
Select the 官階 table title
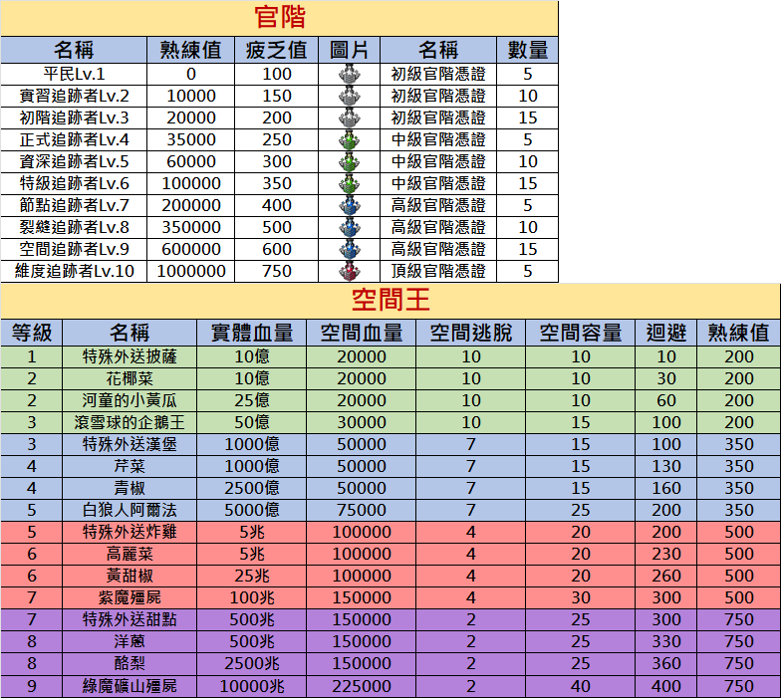[x=279, y=18]
